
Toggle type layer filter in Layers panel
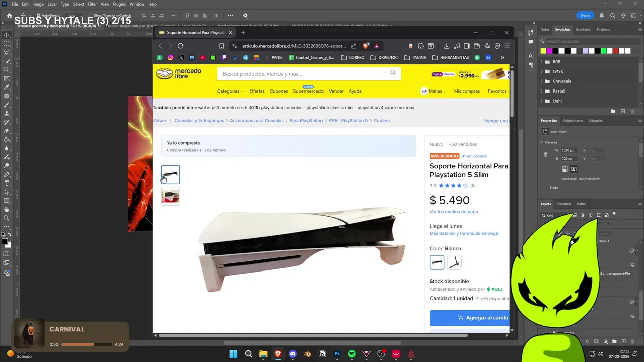pyautogui.click(x=591, y=215)
